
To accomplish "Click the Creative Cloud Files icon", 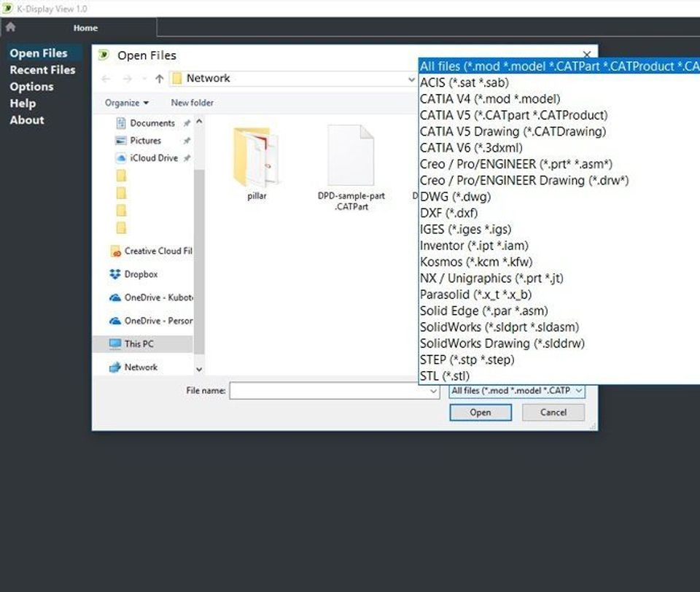I will click(x=115, y=252).
